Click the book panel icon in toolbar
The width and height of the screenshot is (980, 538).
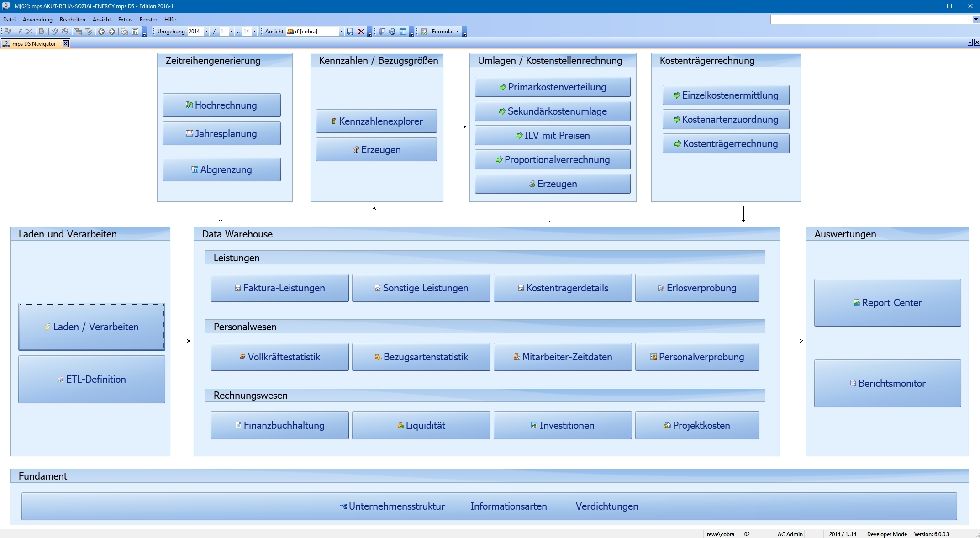pyautogui.click(x=382, y=32)
